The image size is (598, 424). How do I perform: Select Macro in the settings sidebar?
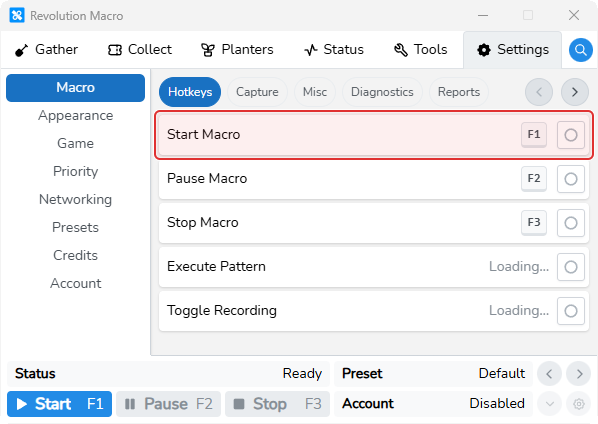tap(76, 88)
